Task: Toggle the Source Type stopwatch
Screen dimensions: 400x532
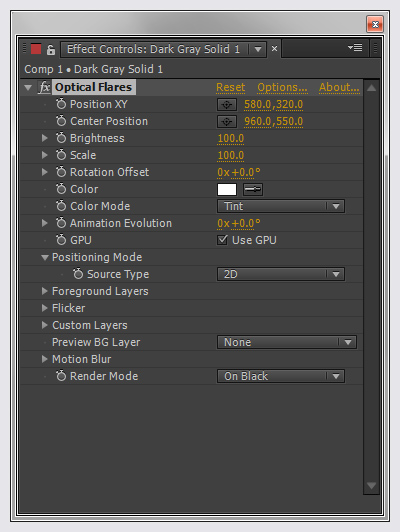Action: [78, 274]
